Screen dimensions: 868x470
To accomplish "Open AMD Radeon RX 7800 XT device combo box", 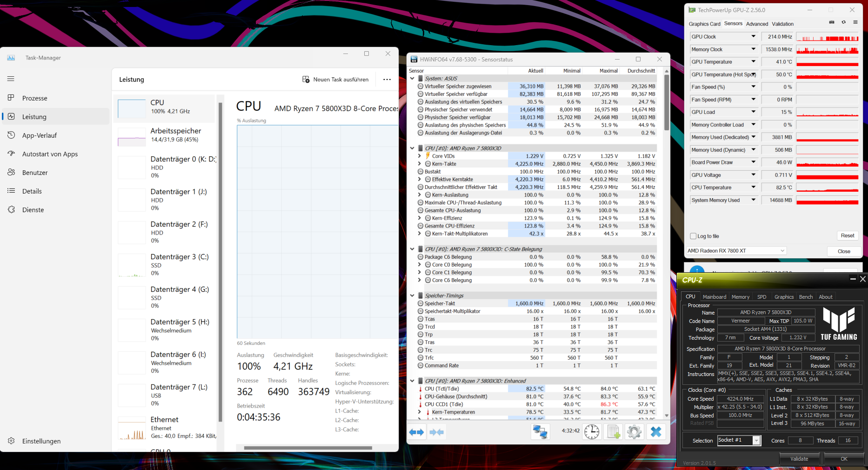I will [x=736, y=251].
